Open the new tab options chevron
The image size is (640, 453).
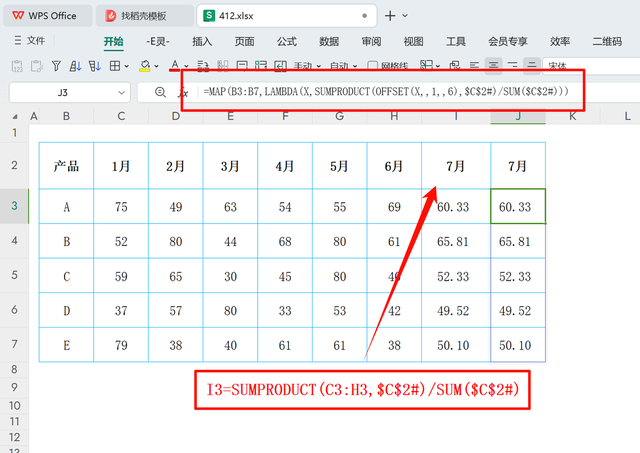(x=405, y=16)
